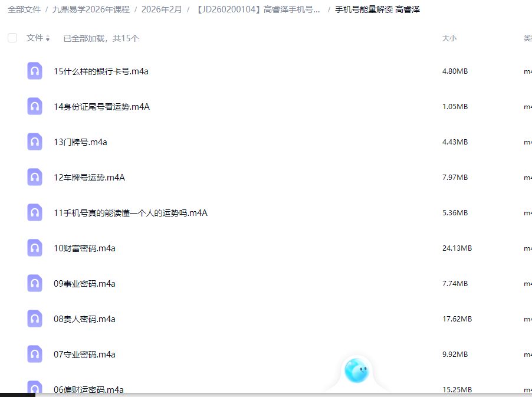Viewport: 532px width, 397px height.
Task: Click audio icon for 15什么样的银行卡号.m4a
Action: pyautogui.click(x=35, y=71)
